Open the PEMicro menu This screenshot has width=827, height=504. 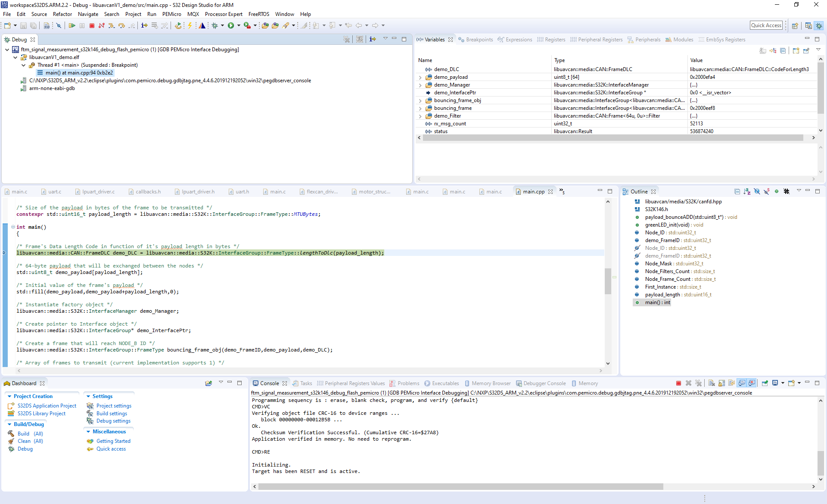(171, 14)
